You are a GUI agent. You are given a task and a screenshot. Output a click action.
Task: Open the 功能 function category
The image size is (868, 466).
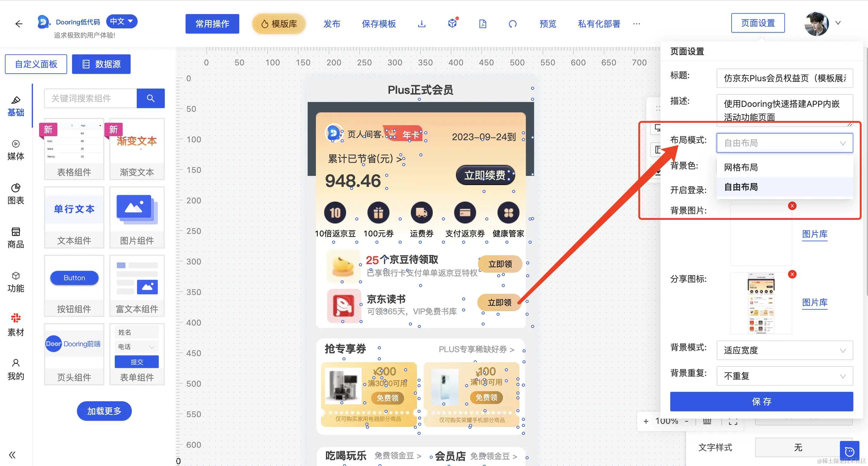[16, 282]
